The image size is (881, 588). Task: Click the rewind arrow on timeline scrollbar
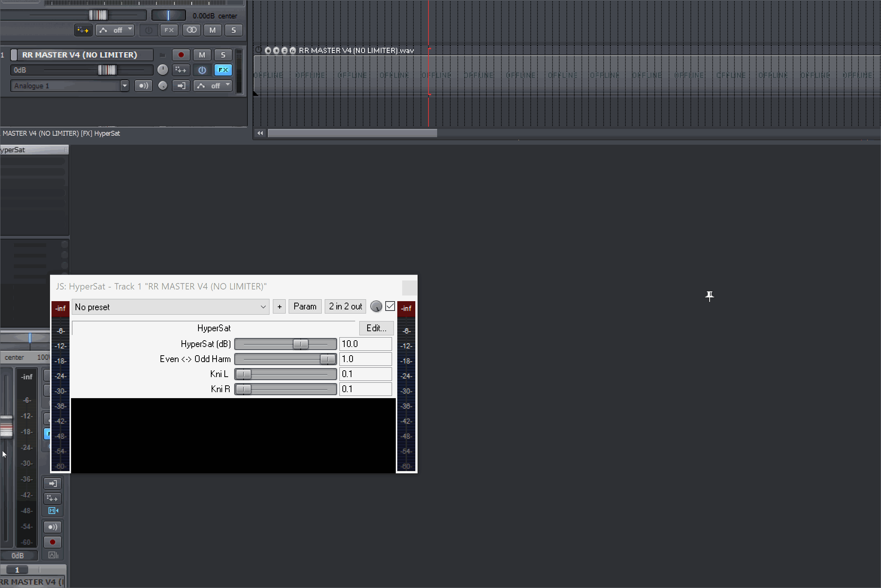click(260, 133)
